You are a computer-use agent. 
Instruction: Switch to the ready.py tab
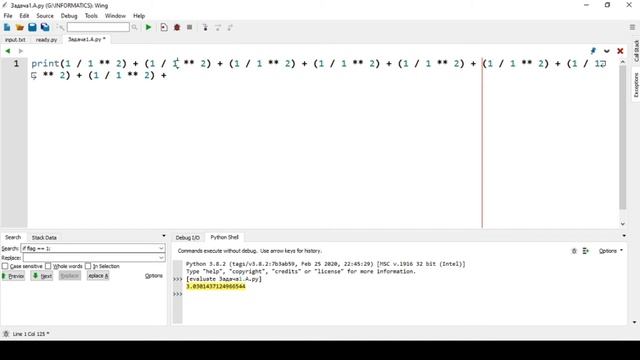(x=46, y=40)
